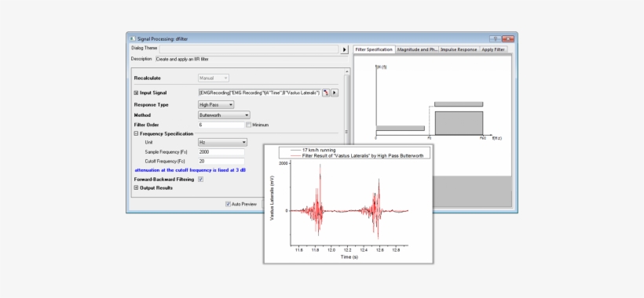This screenshot has height=298, width=644.
Task: Open the Method dropdown showing Butterworth
Action: (224, 115)
